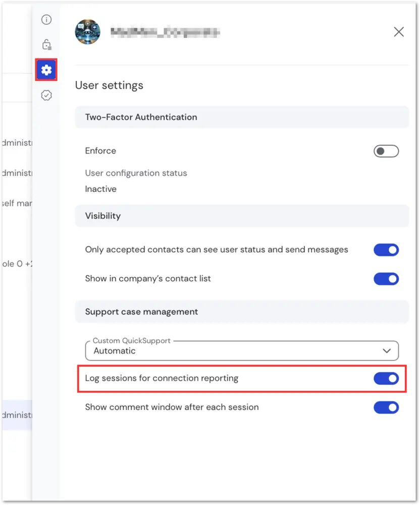The width and height of the screenshot is (420, 505).
Task: Disable Log sessions for connection reporting
Action: point(386,378)
